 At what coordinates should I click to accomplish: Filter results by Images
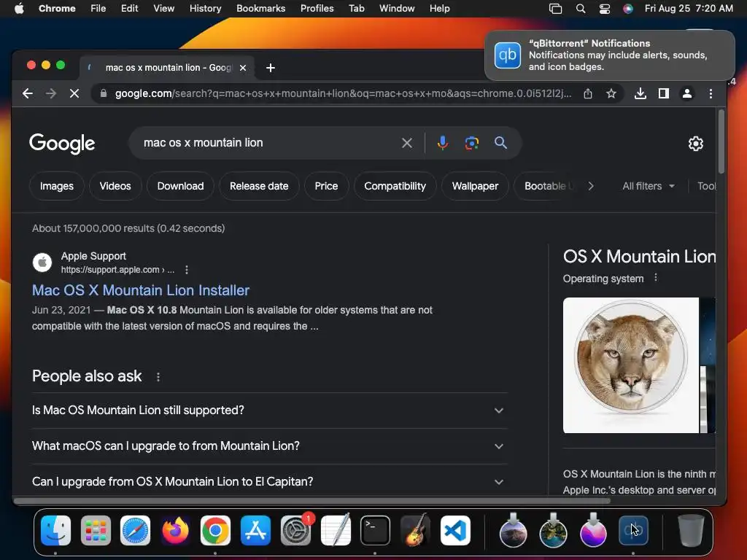pyautogui.click(x=57, y=186)
